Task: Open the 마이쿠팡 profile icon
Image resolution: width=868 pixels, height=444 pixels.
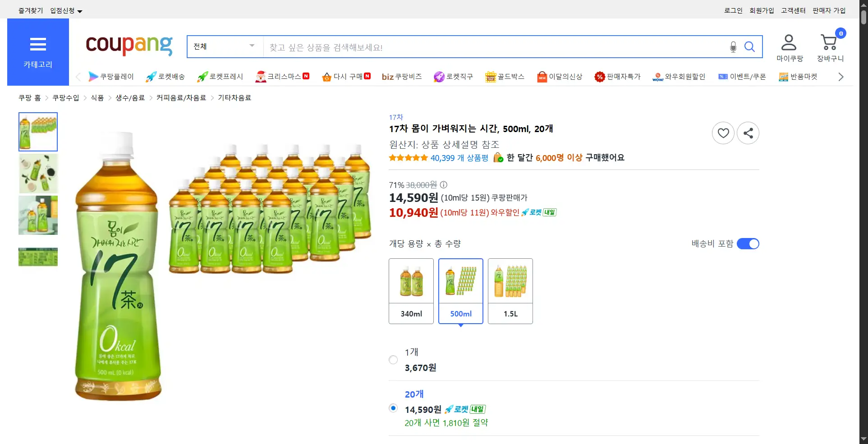Action: tap(789, 43)
